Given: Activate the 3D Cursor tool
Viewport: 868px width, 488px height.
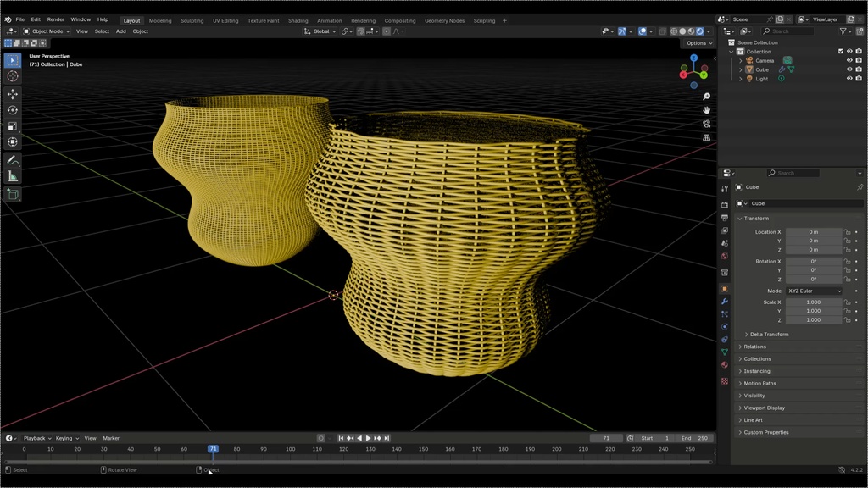Looking at the screenshot, I should coord(13,76).
